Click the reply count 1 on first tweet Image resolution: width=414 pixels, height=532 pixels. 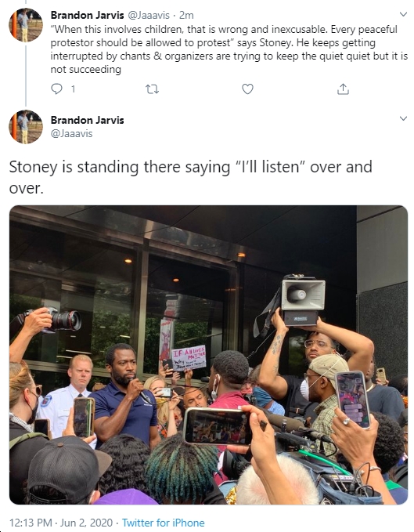pos(73,89)
